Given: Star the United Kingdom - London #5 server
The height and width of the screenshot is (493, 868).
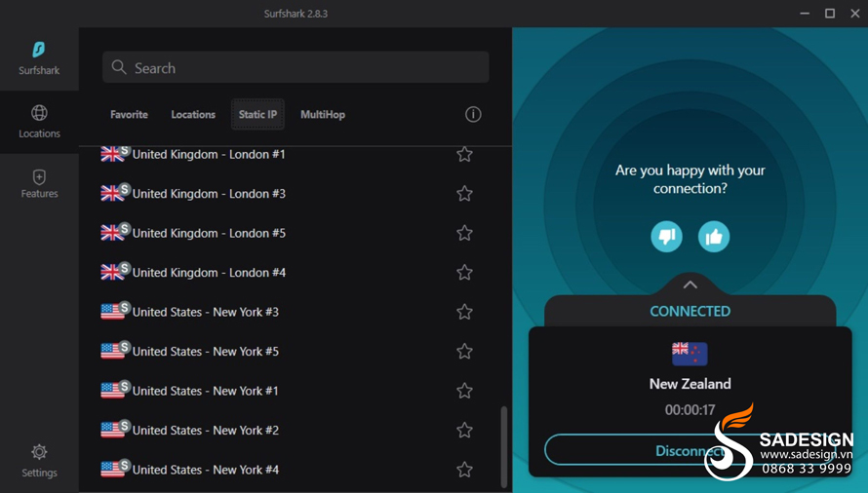Looking at the screenshot, I should click(x=464, y=233).
